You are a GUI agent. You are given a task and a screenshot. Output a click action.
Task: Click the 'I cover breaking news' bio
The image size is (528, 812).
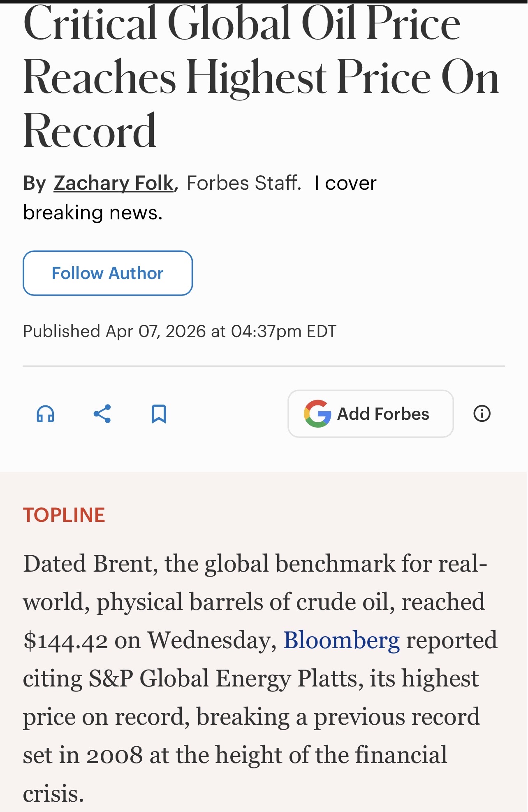pos(200,198)
